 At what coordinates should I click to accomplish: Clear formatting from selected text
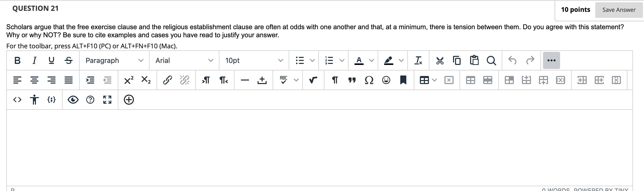[x=418, y=60]
